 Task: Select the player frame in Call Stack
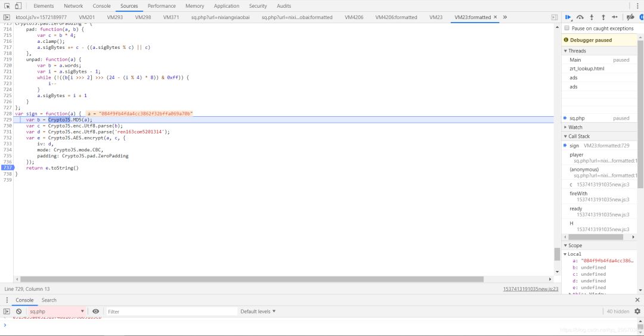click(x=577, y=155)
